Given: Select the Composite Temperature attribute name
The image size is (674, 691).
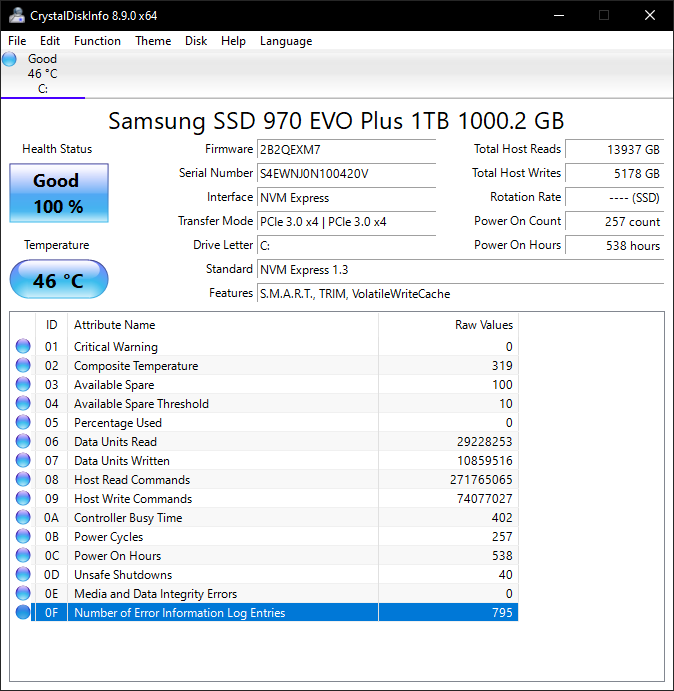Looking at the screenshot, I should coord(136,366).
